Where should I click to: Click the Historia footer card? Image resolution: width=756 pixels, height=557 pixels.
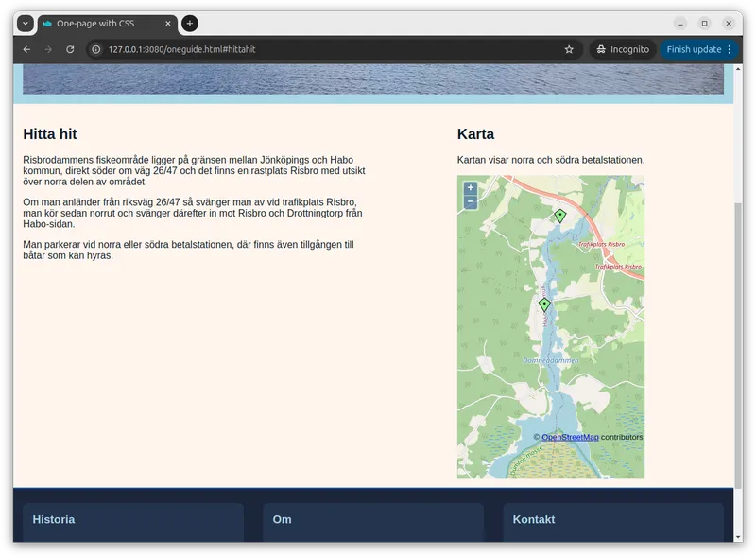(x=133, y=522)
